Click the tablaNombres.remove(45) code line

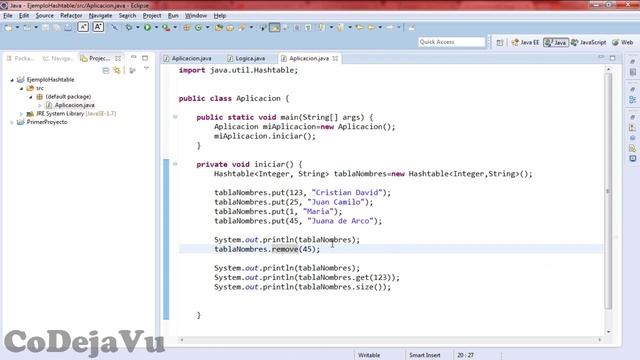267,249
